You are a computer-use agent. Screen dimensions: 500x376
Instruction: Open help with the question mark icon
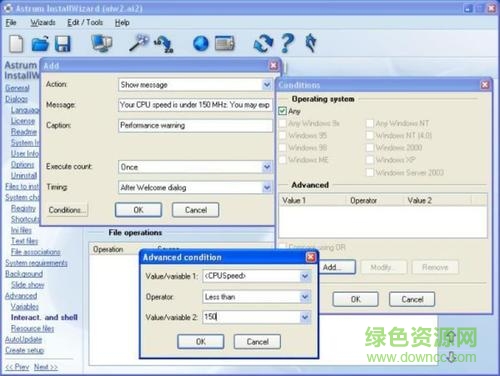(x=287, y=43)
